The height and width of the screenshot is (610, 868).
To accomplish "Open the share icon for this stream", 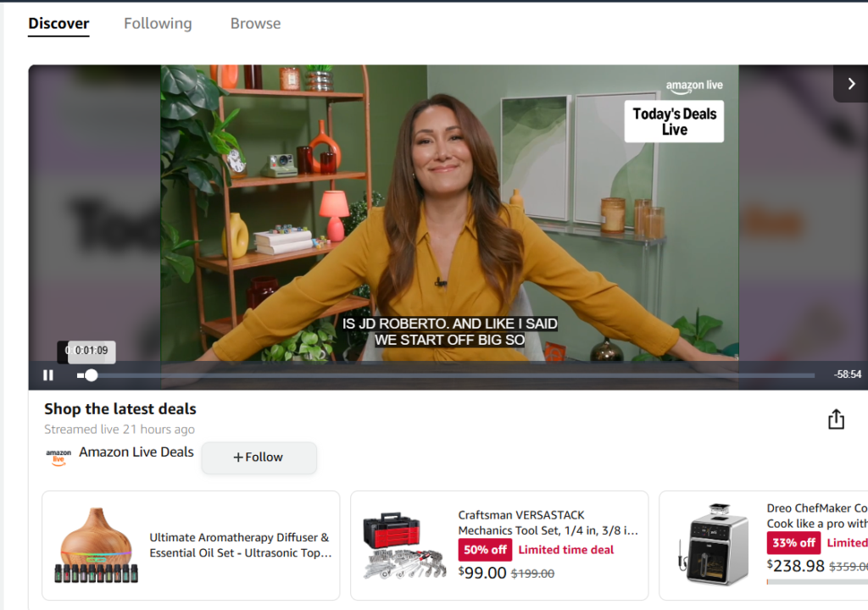I will pos(836,419).
